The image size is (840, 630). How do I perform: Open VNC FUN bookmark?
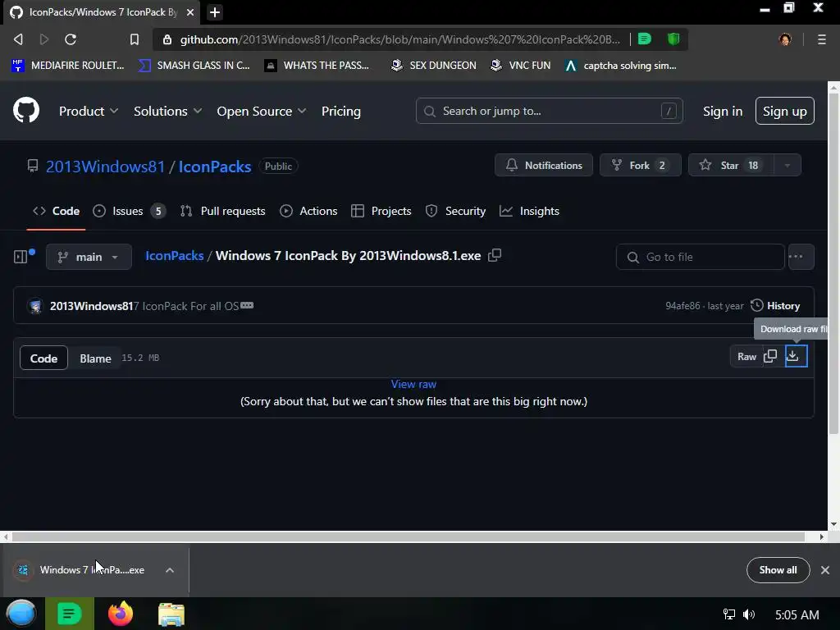pos(520,66)
